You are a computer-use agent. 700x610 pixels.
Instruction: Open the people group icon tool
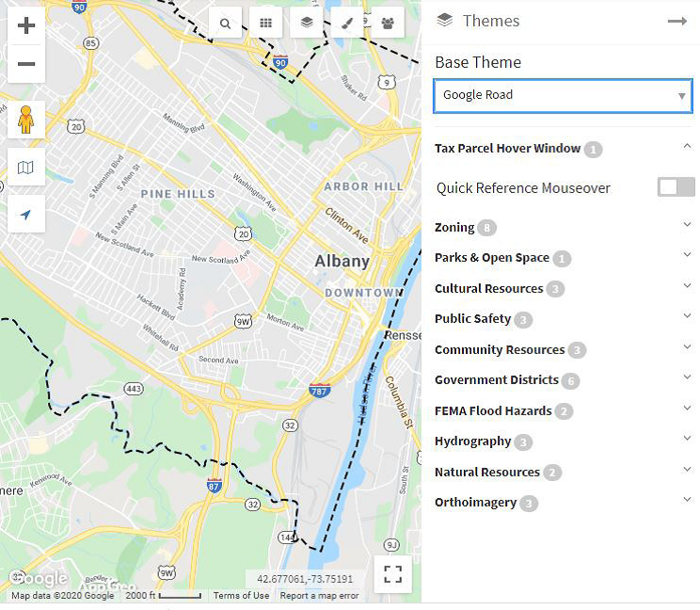(388, 24)
